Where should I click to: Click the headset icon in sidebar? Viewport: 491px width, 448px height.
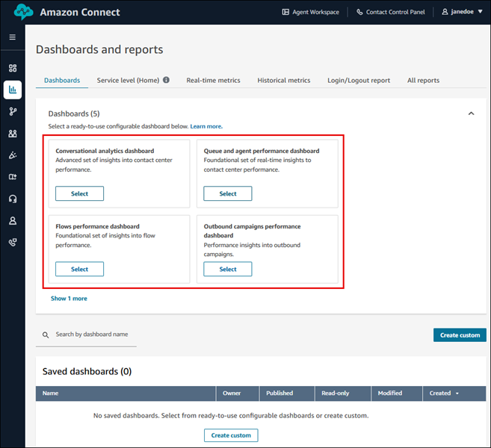click(12, 199)
